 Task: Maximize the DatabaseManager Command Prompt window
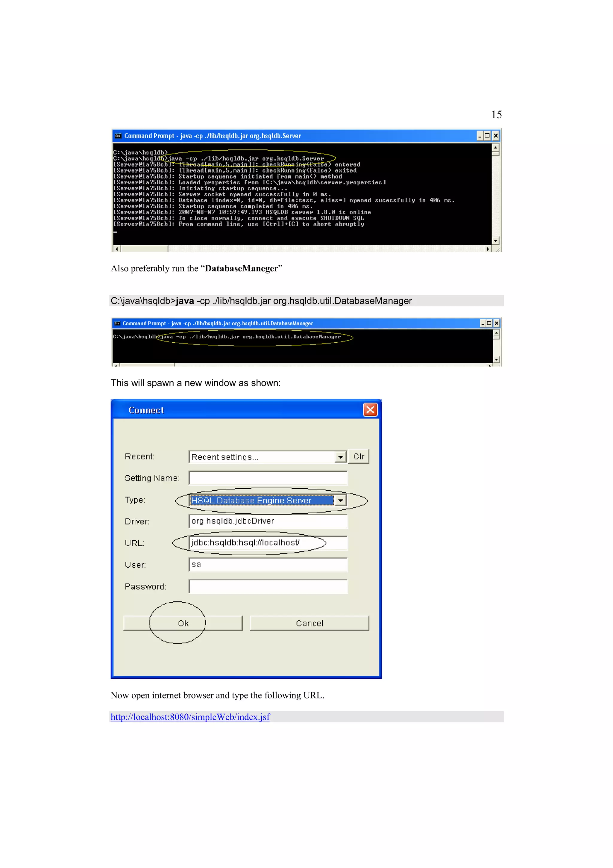click(x=489, y=323)
